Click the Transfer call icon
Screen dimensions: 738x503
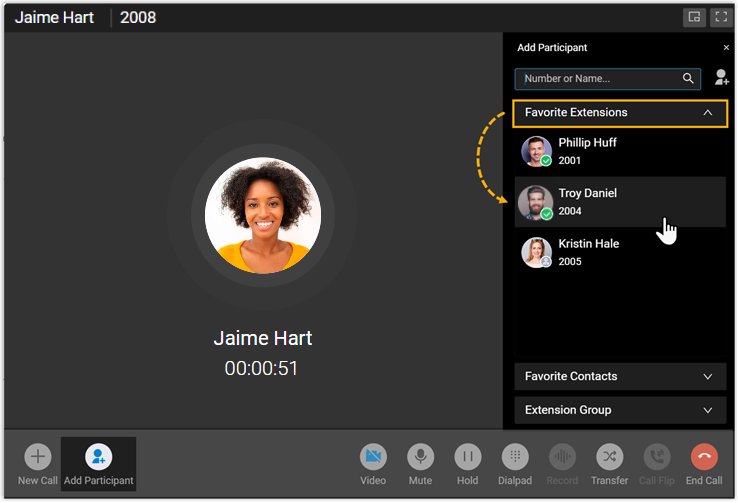610,456
